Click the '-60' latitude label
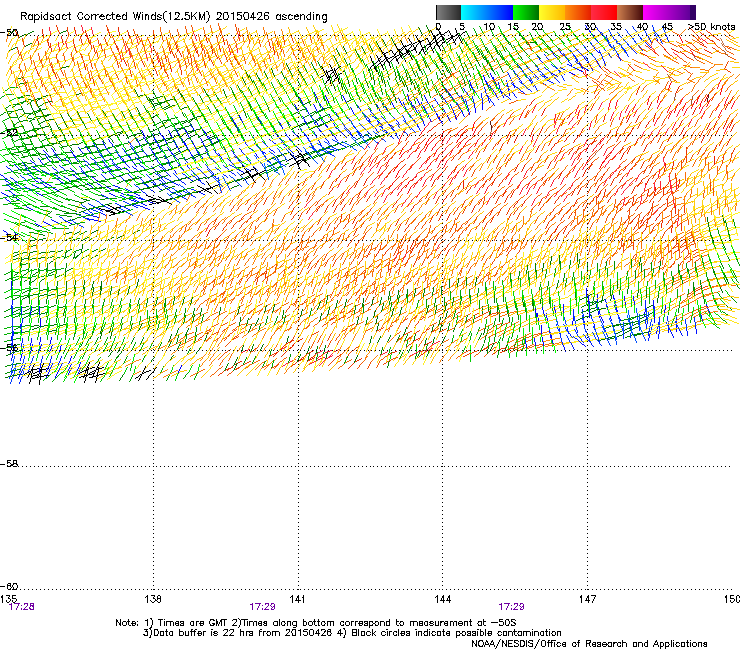 (9, 587)
